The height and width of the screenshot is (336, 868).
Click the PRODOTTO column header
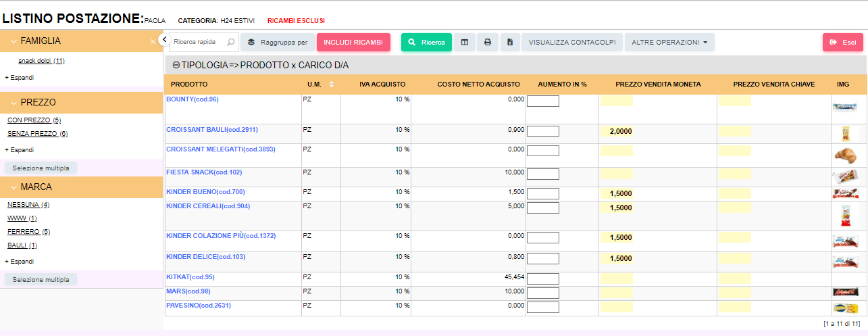tap(189, 85)
